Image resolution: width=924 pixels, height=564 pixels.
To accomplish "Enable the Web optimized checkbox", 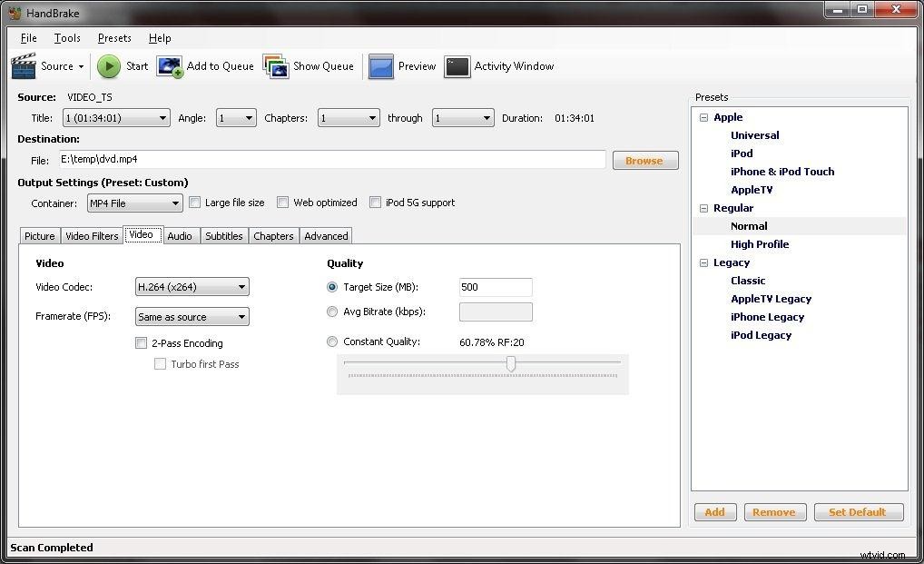I will (x=282, y=202).
